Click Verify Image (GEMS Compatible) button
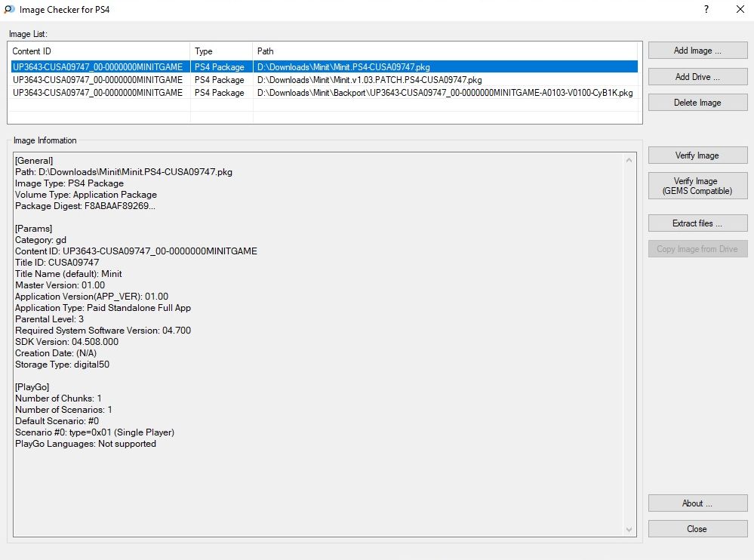The height and width of the screenshot is (560, 754). click(x=697, y=186)
